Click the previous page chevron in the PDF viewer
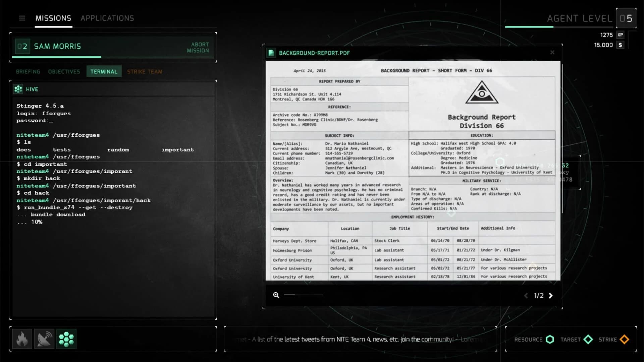Viewport: 644px width, 362px height. click(x=526, y=296)
